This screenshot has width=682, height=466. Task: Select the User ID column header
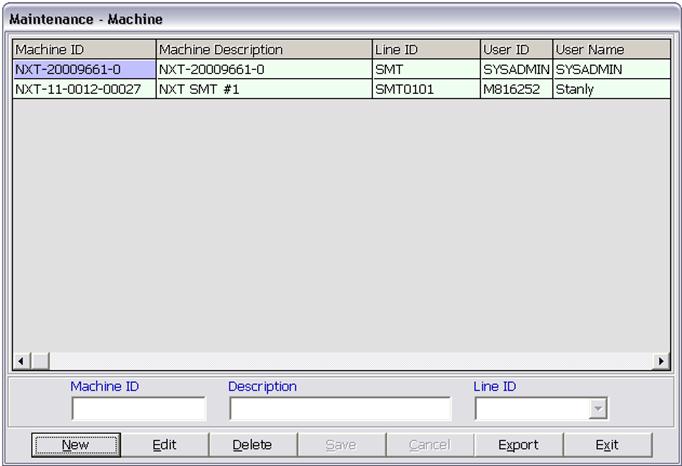coord(516,50)
